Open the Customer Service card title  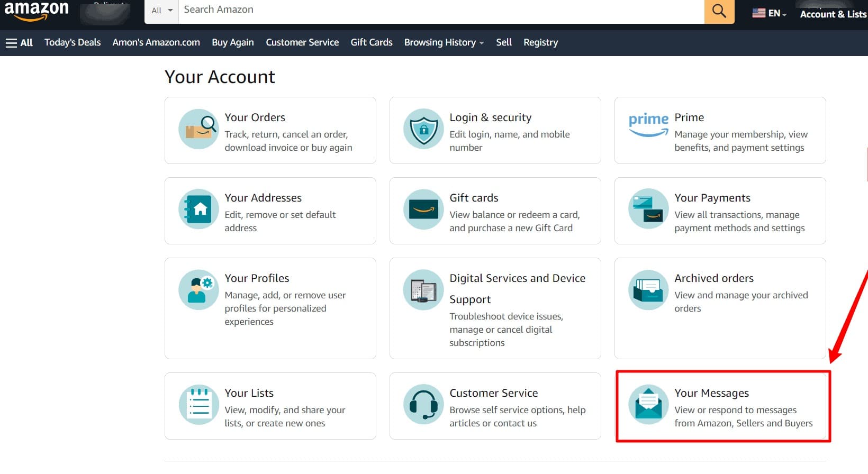(x=493, y=393)
